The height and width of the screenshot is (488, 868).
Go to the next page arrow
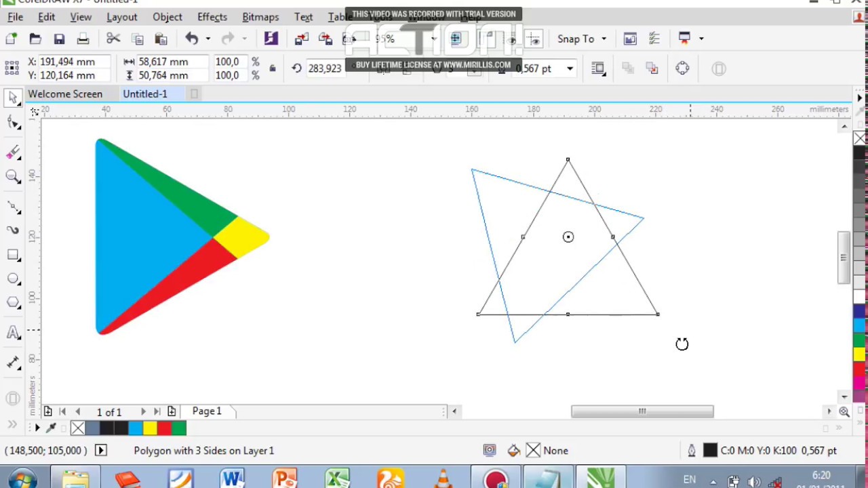click(143, 411)
